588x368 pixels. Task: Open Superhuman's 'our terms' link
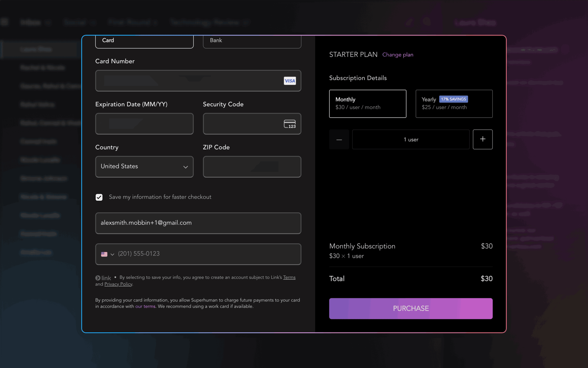pos(145,306)
